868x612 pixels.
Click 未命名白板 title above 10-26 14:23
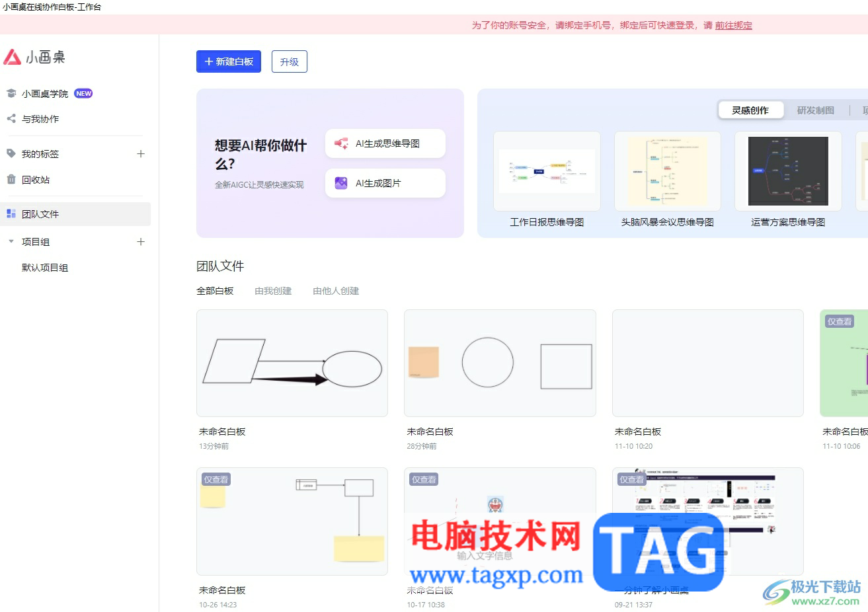pos(222,590)
